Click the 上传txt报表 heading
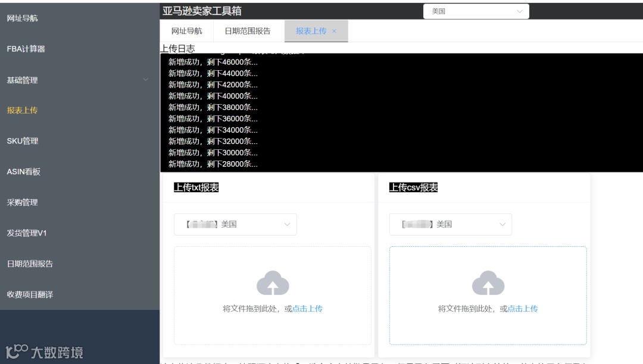The height and width of the screenshot is (364, 643). [x=196, y=187]
